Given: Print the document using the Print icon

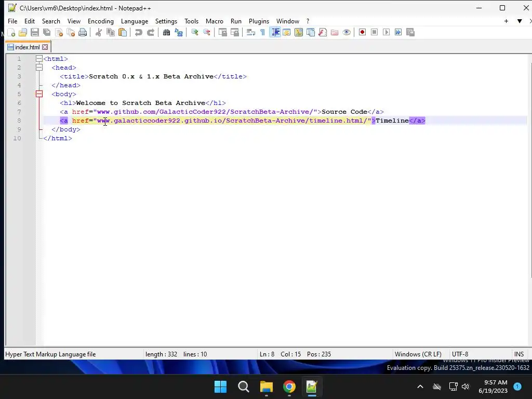Looking at the screenshot, I should pyautogui.click(x=83, y=32).
